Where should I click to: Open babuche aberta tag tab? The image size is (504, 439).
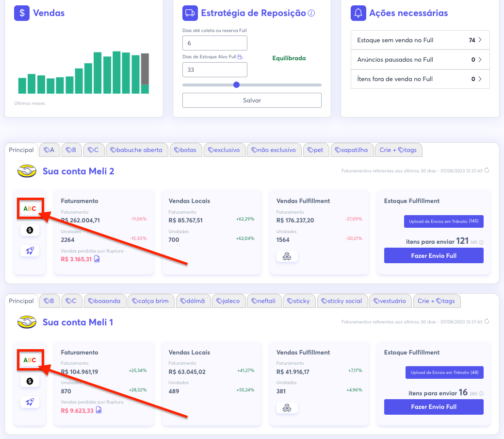137,150
